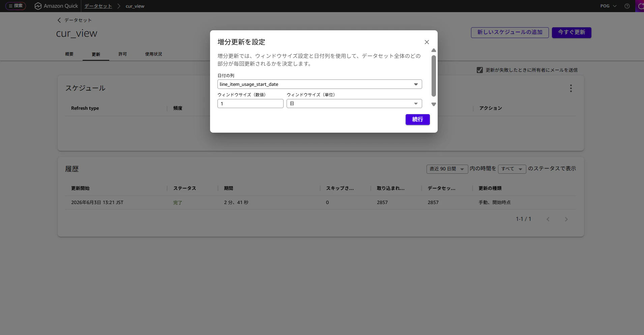The width and height of the screenshot is (644, 335).
Task: Switch to the 更新 tab
Action: click(96, 54)
